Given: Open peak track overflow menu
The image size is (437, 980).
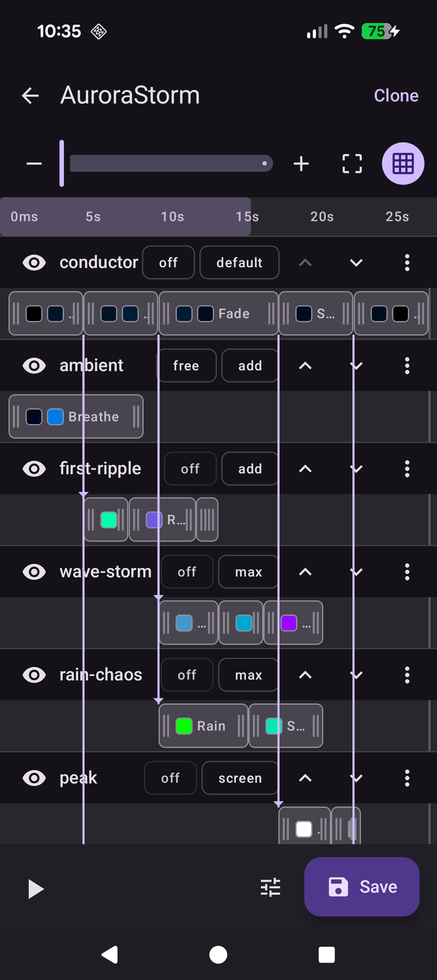Looking at the screenshot, I should tap(407, 778).
